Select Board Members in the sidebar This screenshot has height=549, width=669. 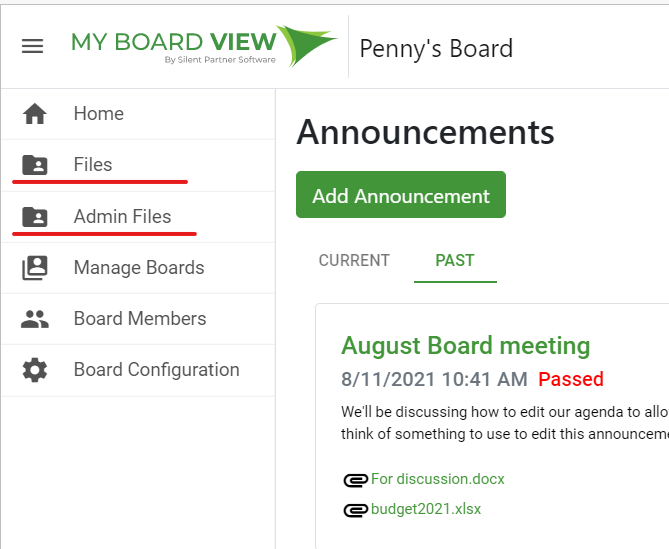pyautogui.click(x=138, y=319)
